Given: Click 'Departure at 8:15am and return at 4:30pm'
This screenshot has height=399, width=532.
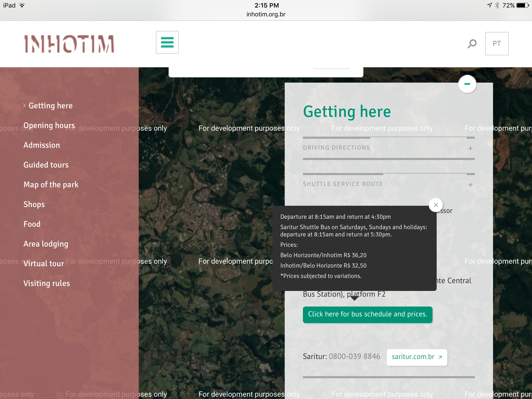Looking at the screenshot, I should click(335, 217).
